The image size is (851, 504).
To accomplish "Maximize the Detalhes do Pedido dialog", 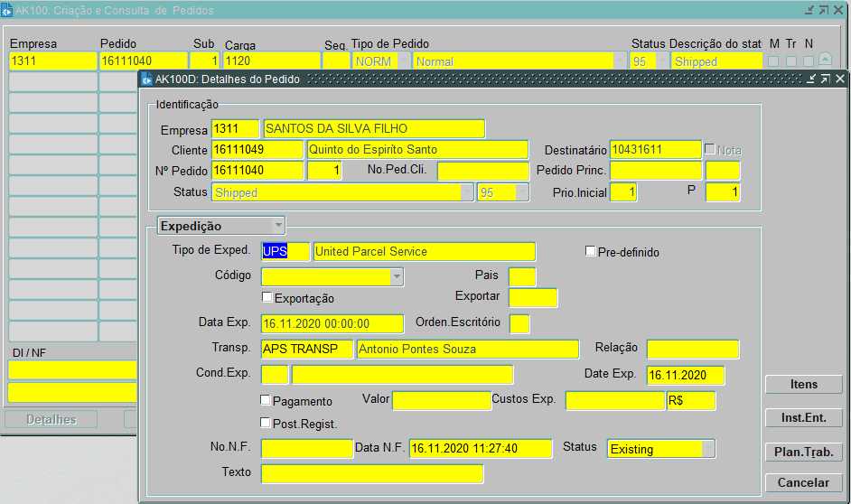I will click(x=825, y=79).
